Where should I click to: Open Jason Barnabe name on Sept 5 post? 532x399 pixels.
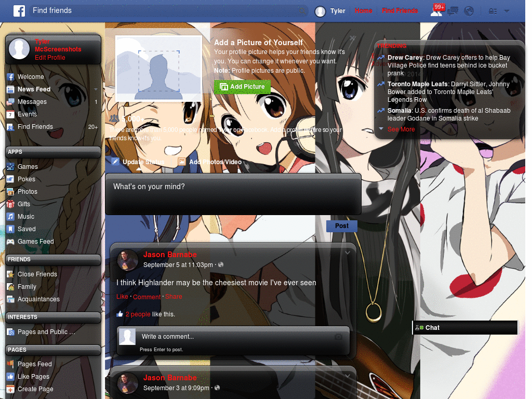point(170,255)
